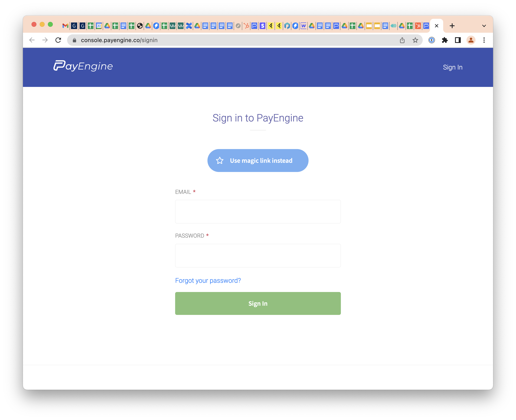
Task: Click the green Sign In button
Action: tap(258, 303)
